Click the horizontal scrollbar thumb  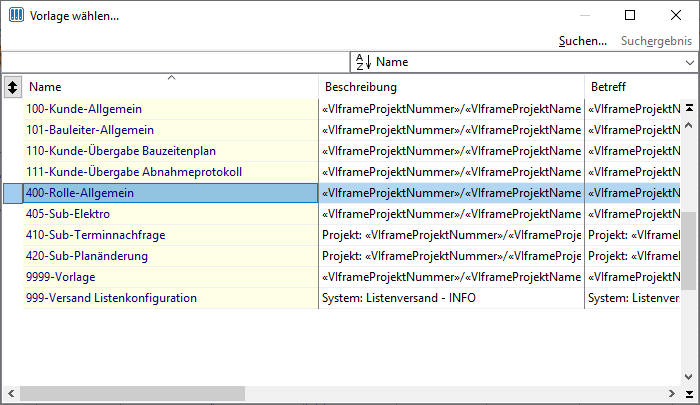(132, 393)
